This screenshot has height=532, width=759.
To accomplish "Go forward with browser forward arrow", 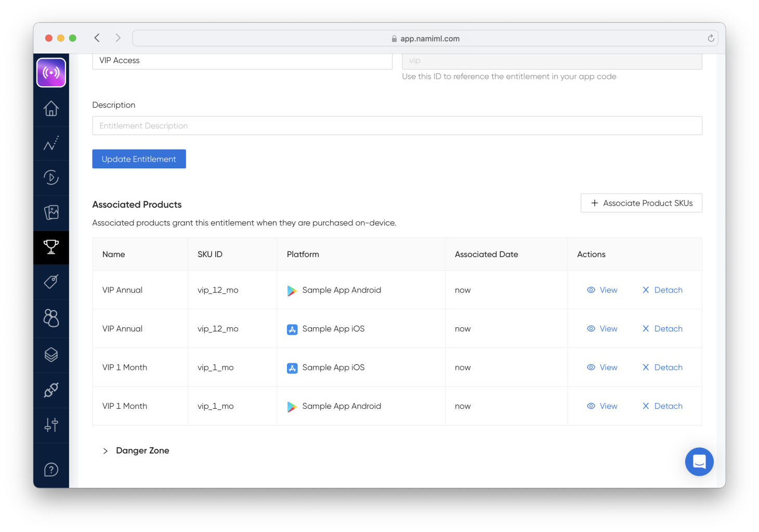I will 118,38.
